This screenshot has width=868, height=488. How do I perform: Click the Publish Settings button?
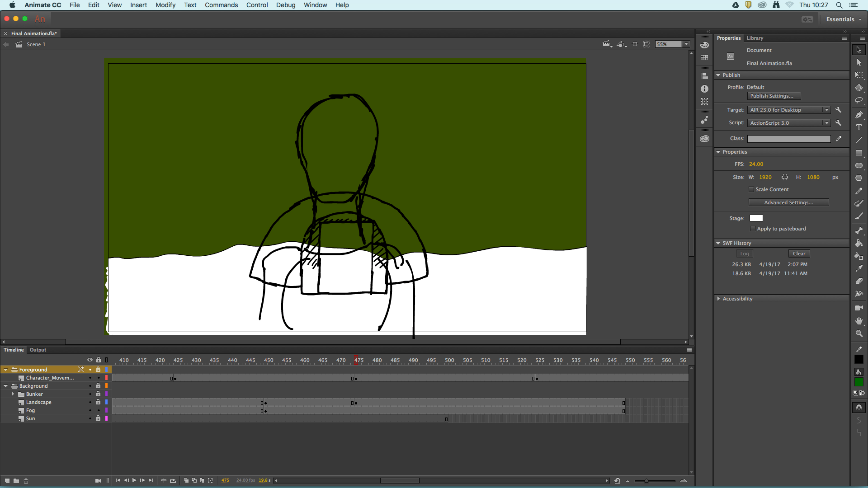(774, 96)
